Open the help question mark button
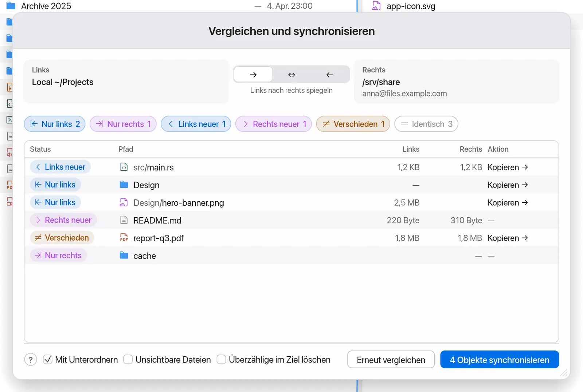 (x=31, y=360)
